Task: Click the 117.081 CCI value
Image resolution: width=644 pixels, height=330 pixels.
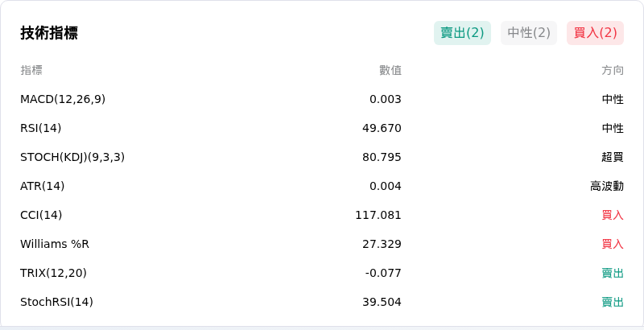Action: pos(378,215)
